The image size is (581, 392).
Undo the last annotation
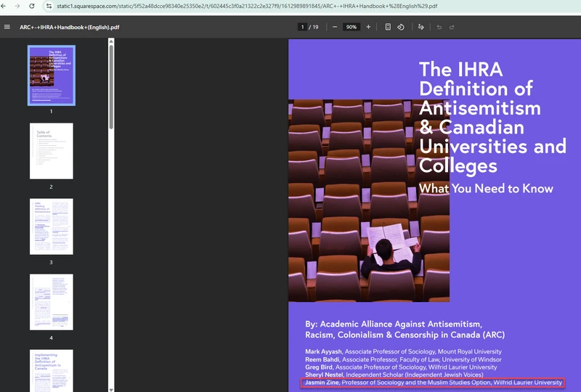tap(439, 27)
